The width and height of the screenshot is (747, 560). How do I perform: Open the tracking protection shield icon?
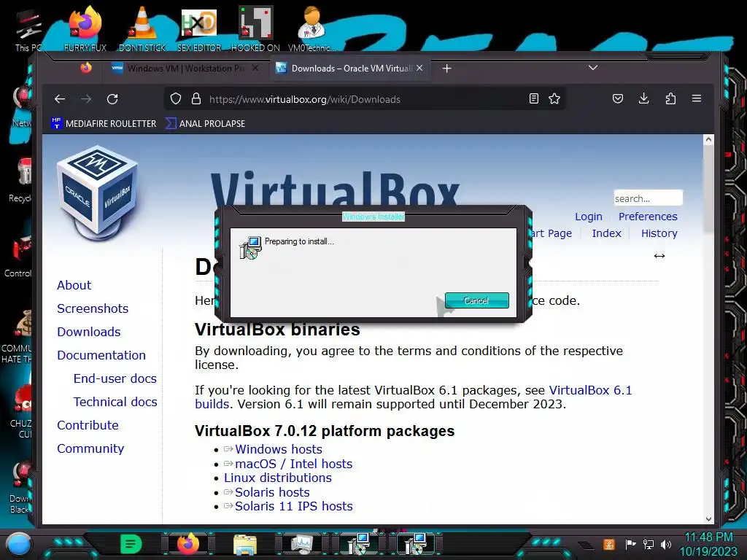pyautogui.click(x=176, y=99)
